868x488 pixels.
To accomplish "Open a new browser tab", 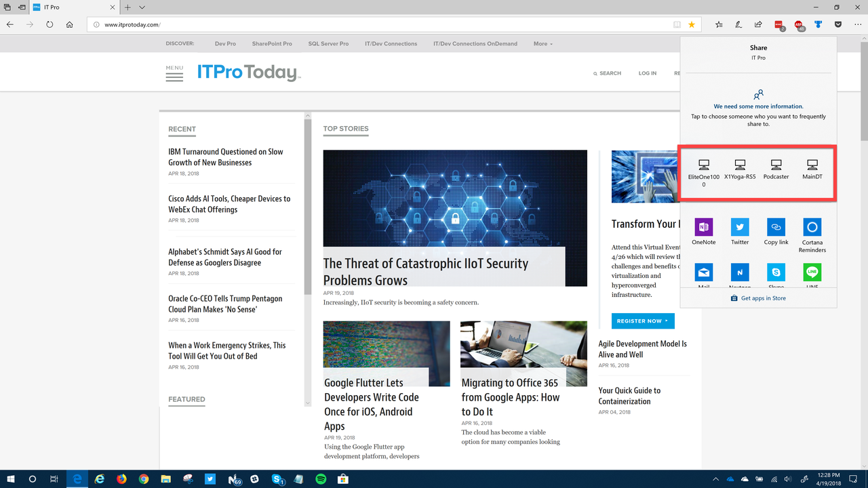I will (x=127, y=7).
